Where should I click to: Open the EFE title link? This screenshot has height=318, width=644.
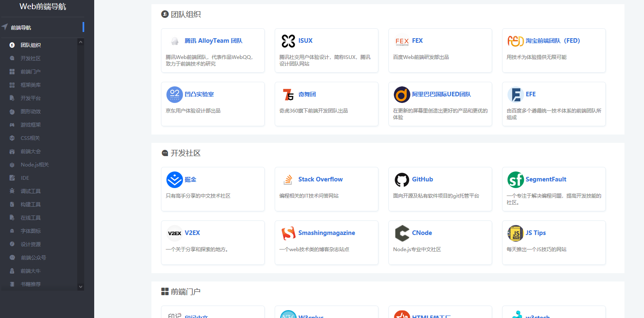[x=531, y=94]
